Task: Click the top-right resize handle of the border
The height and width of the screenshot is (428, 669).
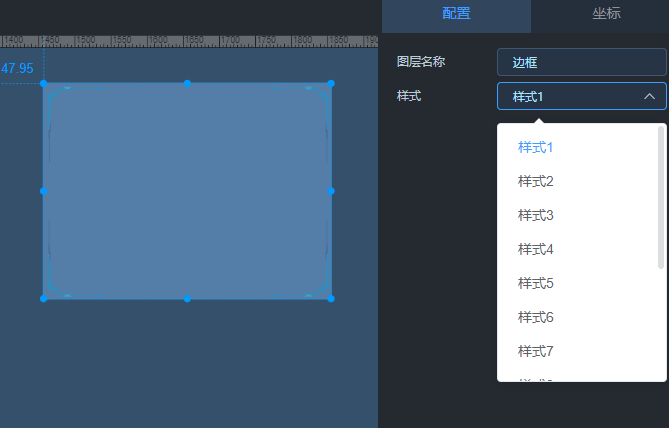Action: pyautogui.click(x=331, y=84)
